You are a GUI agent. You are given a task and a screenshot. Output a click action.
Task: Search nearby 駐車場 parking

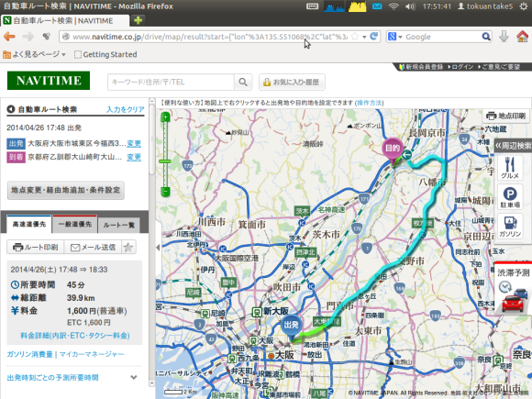(x=510, y=197)
